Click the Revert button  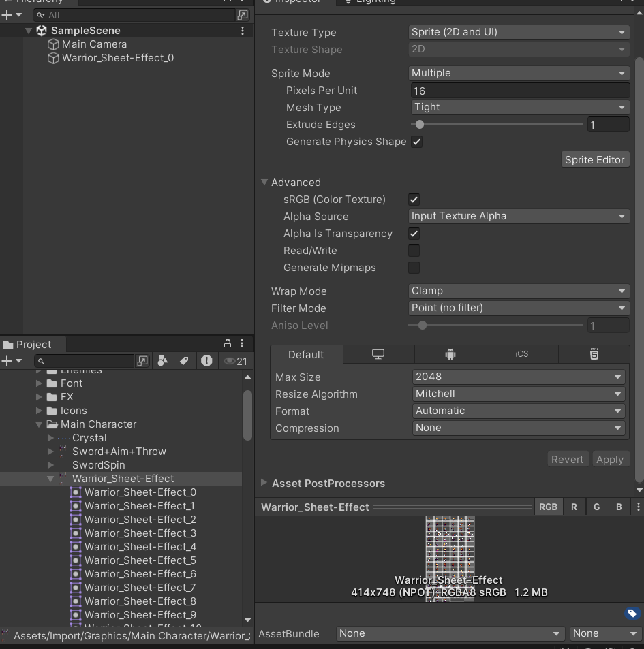tap(568, 460)
